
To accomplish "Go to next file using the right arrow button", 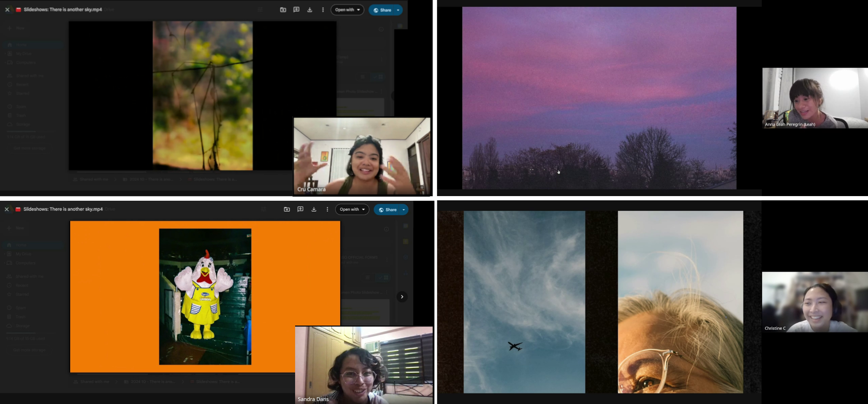I will 402,297.
